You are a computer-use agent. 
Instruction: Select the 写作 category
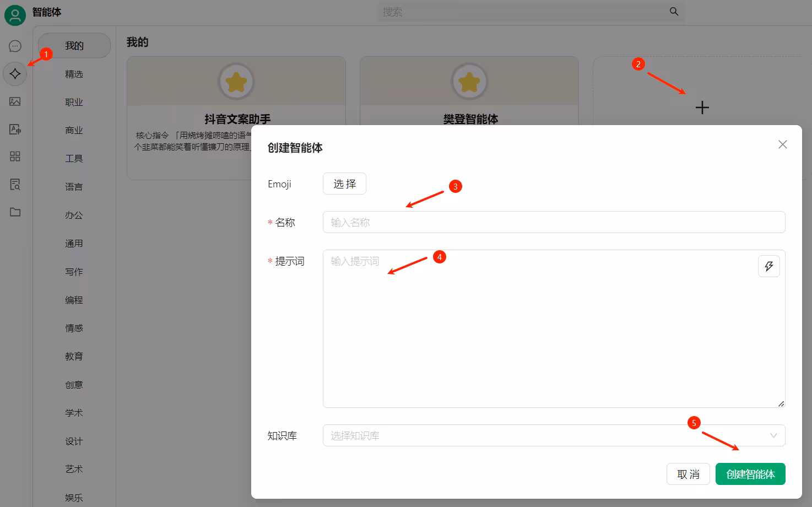[x=74, y=272]
